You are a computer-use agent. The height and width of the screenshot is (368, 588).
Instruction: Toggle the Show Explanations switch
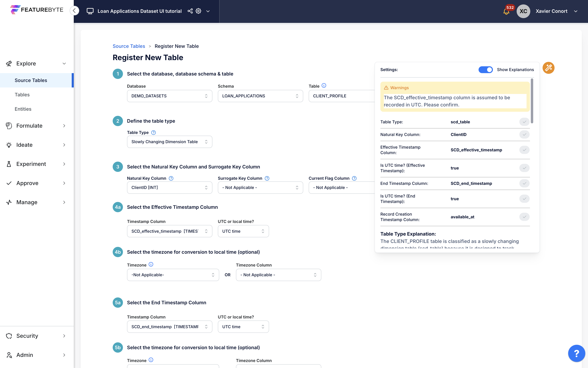point(485,70)
